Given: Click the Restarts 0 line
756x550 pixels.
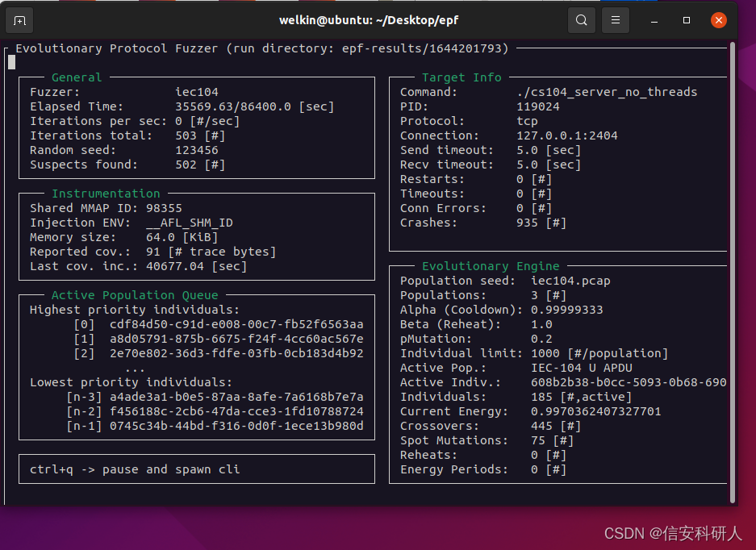Looking at the screenshot, I should pyautogui.click(x=476, y=179).
